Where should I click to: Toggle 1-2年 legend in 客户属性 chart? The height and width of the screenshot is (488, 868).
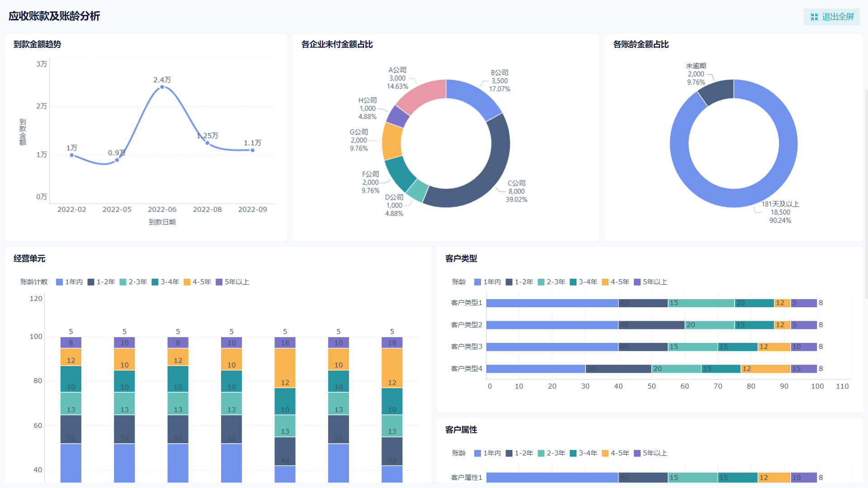point(519,453)
